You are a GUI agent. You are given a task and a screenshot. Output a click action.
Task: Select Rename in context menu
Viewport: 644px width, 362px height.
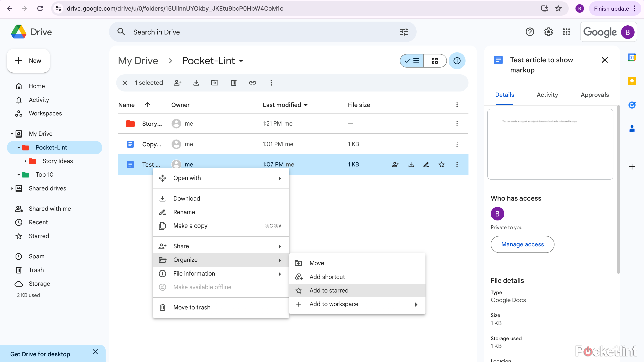click(221, 212)
